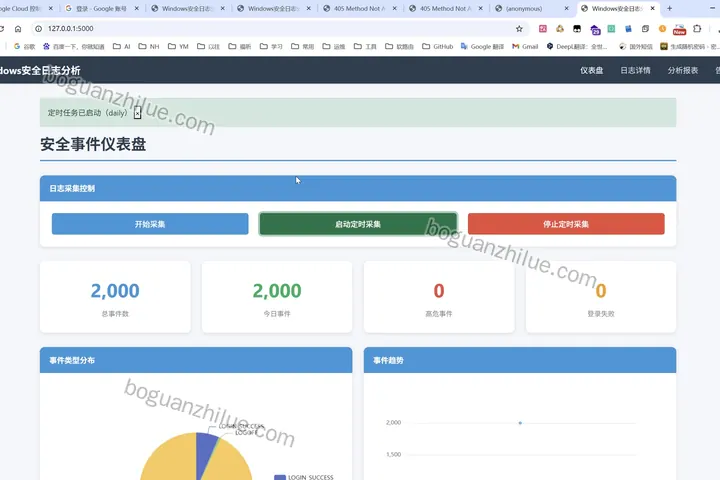Open the green square extension icon
720x480 pixels.
tap(611, 28)
